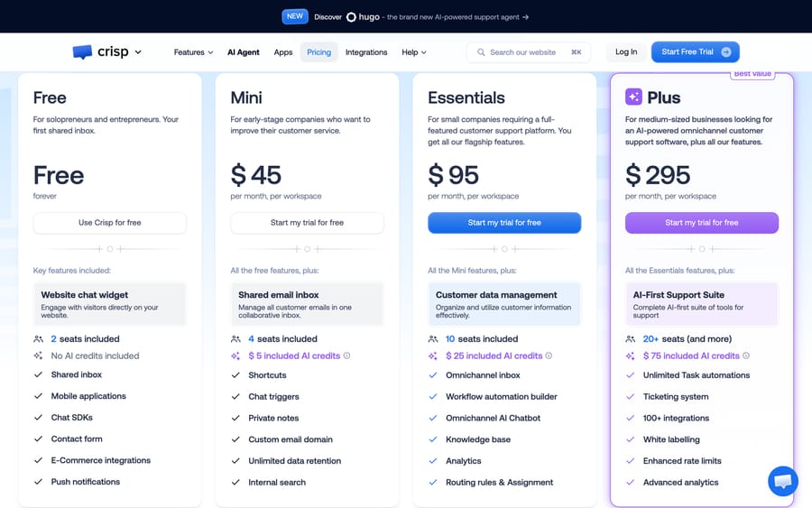The height and width of the screenshot is (508, 812).
Task: Click 'Omnichannel AI Chatbot' feature text
Action: point(493,418)
